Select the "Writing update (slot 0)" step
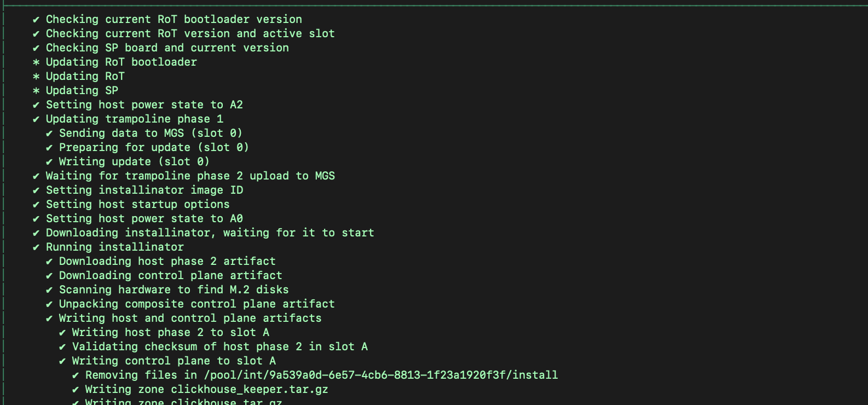The width and height of the screenshot is (868, 405). coord(134,162)
